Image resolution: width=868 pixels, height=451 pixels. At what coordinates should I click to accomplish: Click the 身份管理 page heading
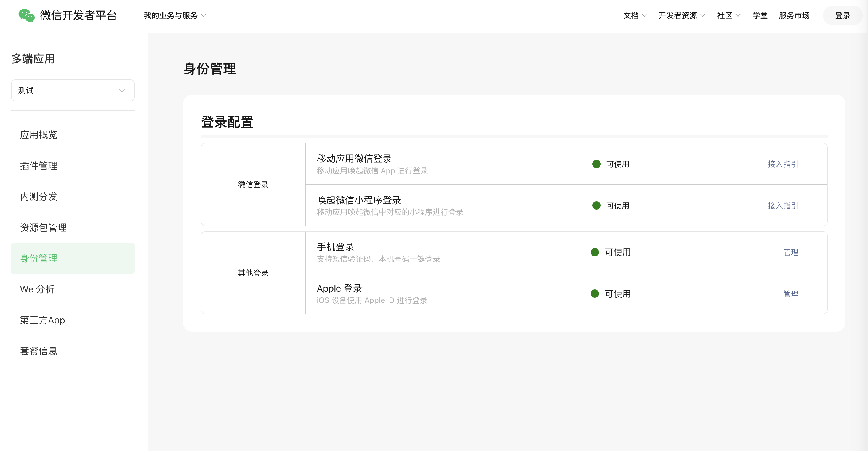[210, 69]
